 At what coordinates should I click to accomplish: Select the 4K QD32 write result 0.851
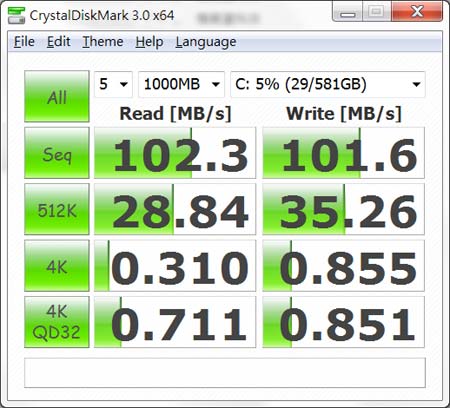(x=343, y=322)
